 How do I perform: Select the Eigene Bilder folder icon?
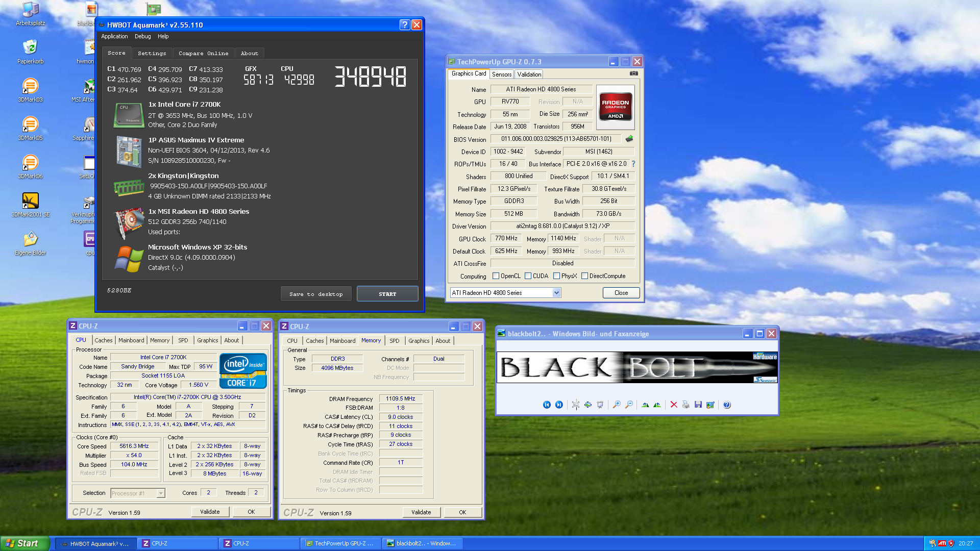point(31,244)
